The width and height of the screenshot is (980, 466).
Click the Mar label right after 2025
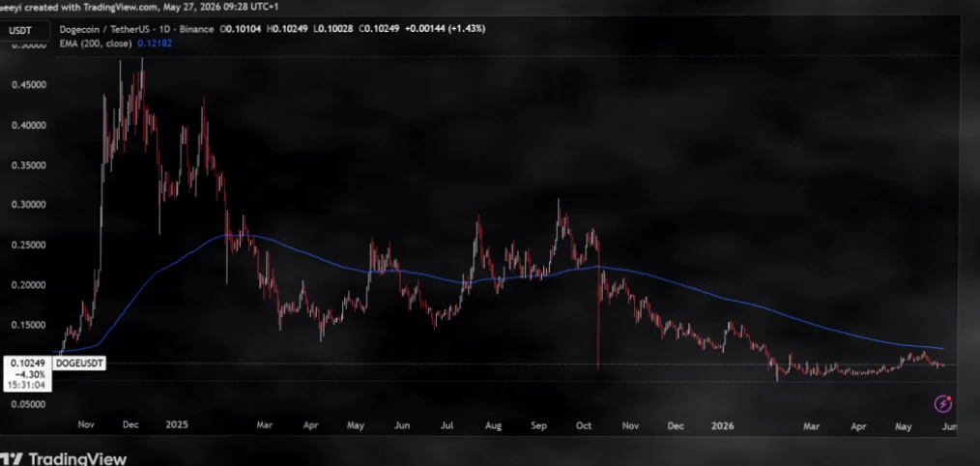coord(265,424)
